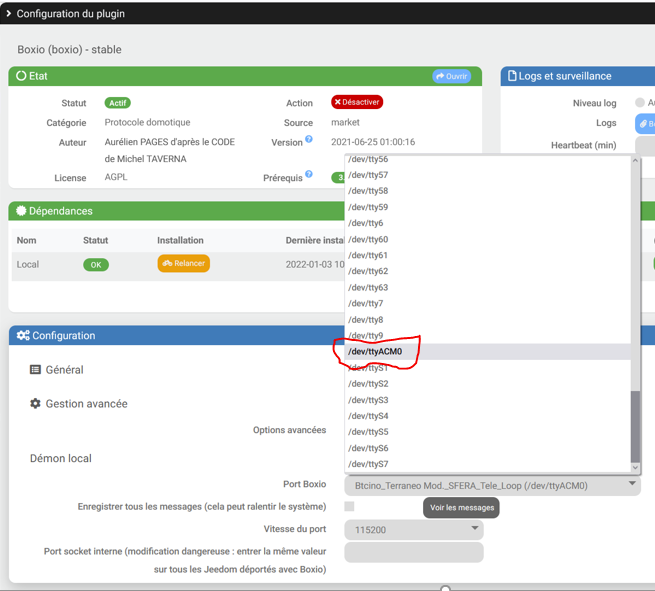The image size is (655, 591).
Task: Select /dev/tty7 option
Action: coord(487,303)
